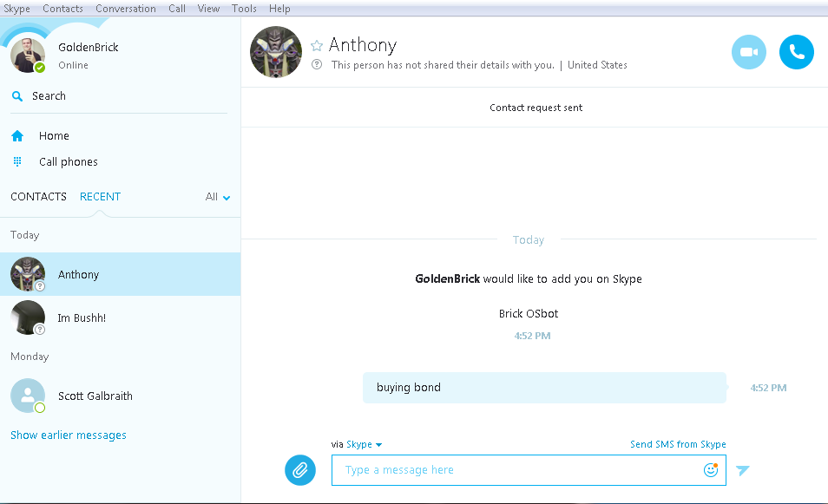This screenshot has width=828, height=504.
Task: Click the Anthony name in conversation header
Action: pyautogui.click(x=363, y=45)
